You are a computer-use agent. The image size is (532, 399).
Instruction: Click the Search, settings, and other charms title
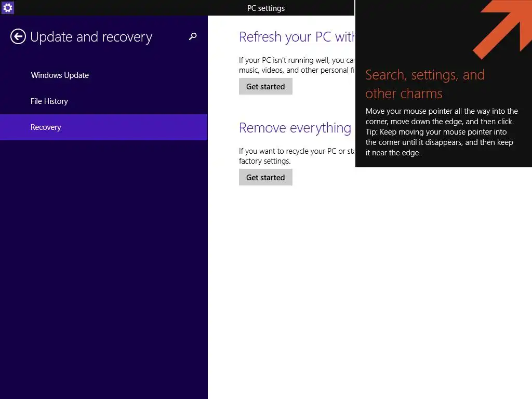pyautogui.click(x=425, y=84)
